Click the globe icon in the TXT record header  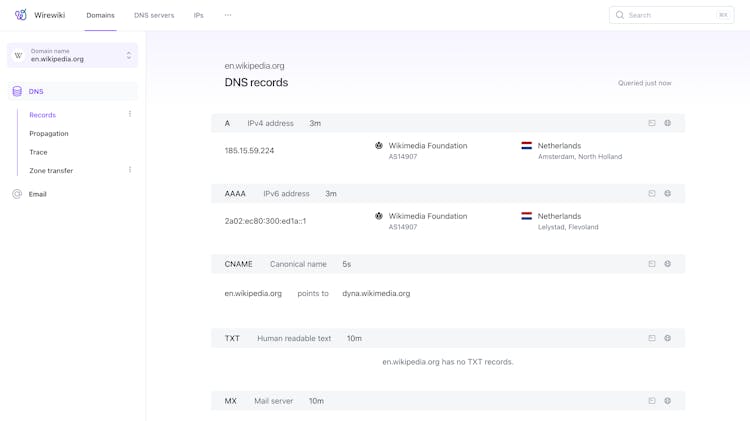point(668,338)
